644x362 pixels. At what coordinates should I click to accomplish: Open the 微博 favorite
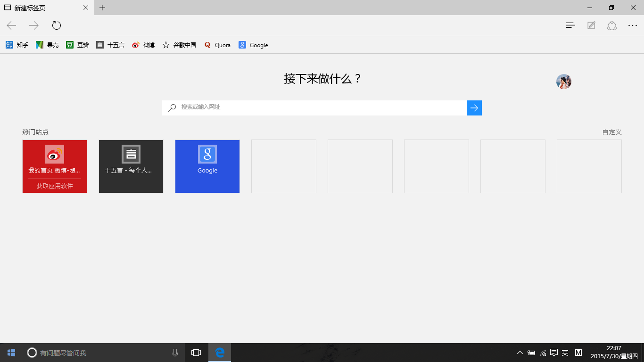point(143,45)
